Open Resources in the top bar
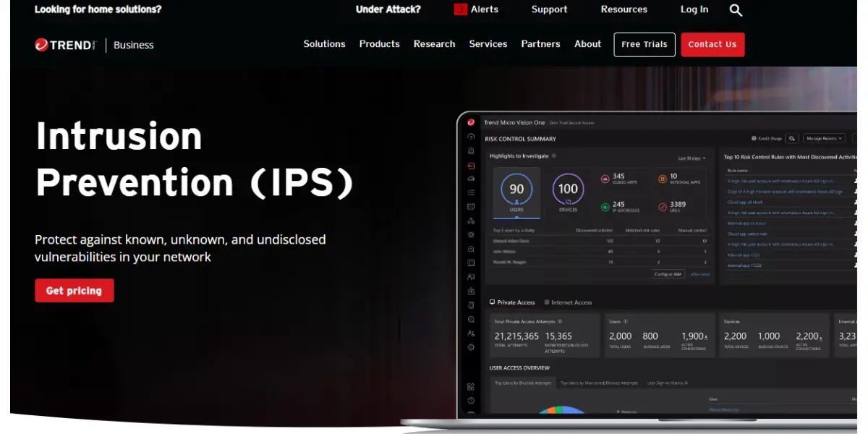 click(x=624, y=9)
